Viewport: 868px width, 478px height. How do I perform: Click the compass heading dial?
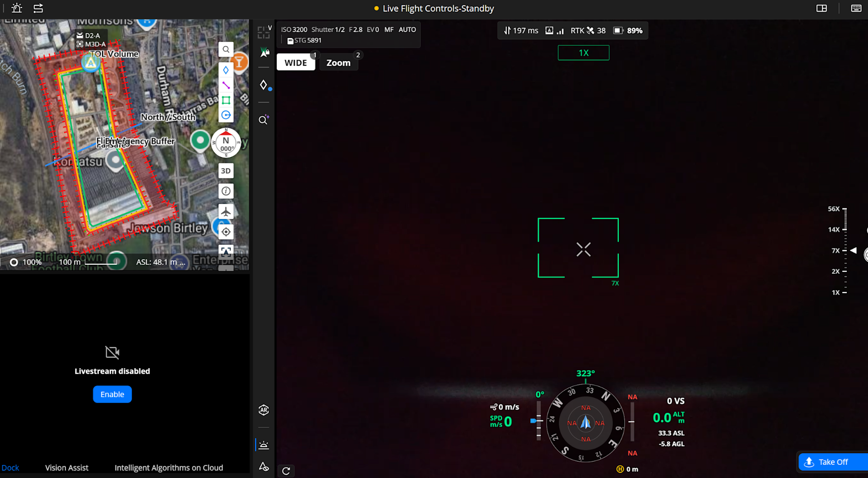(585, 423)
